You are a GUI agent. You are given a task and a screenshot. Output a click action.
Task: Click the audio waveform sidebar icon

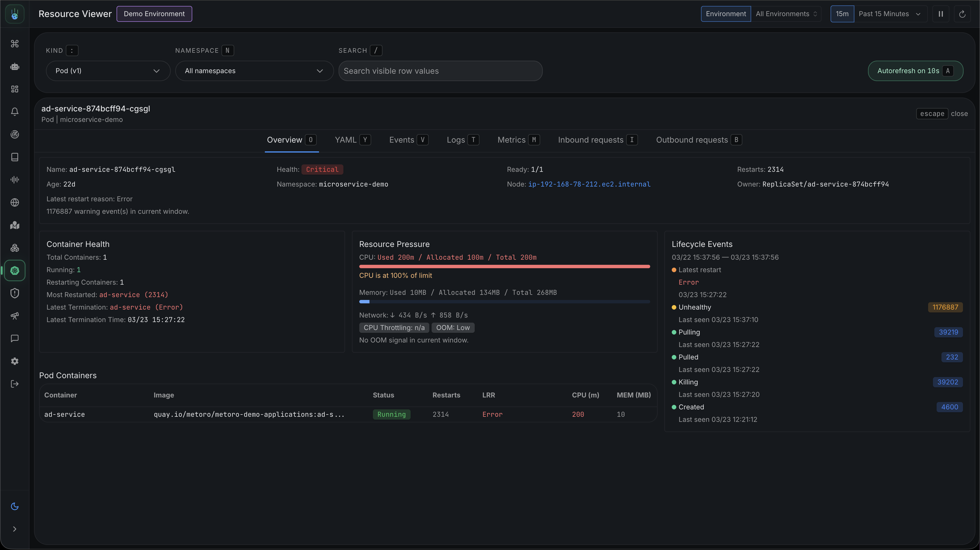coord(14,179)
